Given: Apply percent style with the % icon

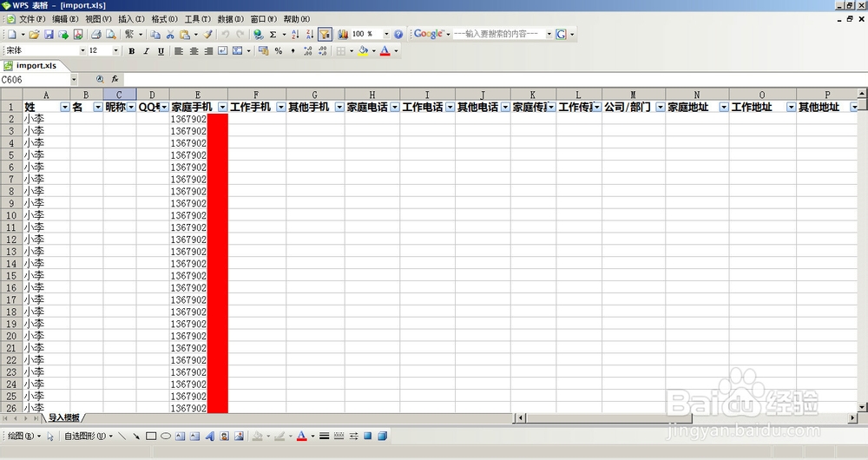Looking at the screenshot, I should tap(279, 51).
